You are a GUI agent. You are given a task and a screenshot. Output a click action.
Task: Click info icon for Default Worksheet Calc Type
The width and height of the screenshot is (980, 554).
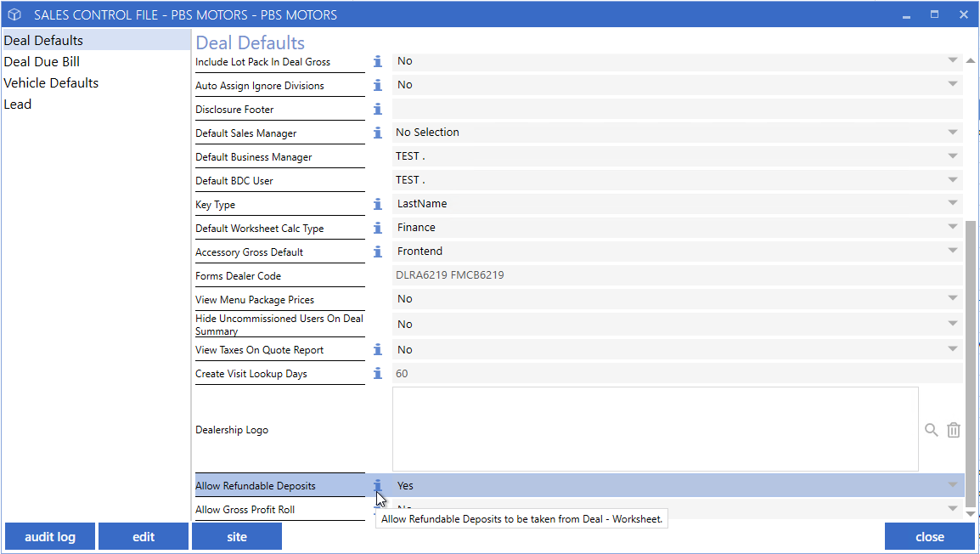click(378, 228)
